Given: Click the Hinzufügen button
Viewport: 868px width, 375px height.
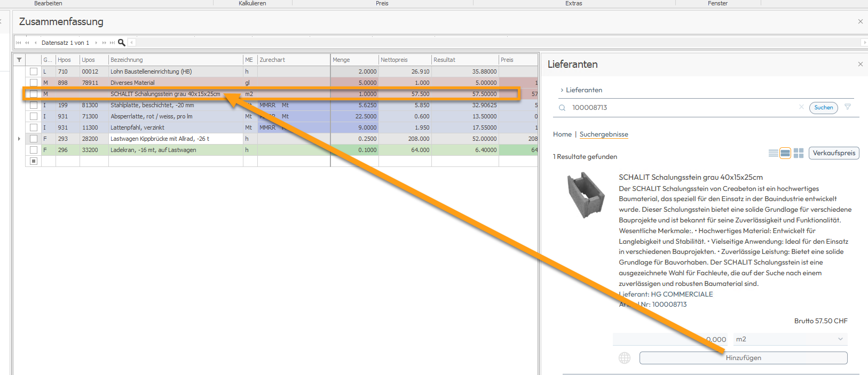Looking at the screenshot, I should 743,358.
